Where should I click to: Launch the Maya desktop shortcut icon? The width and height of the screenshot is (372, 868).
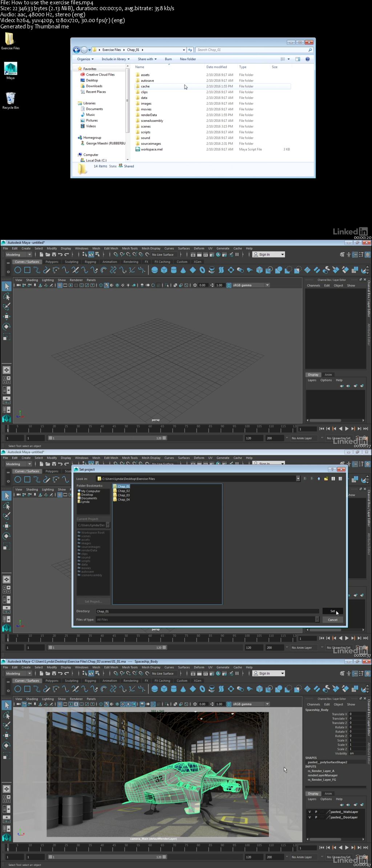point(11,68)
